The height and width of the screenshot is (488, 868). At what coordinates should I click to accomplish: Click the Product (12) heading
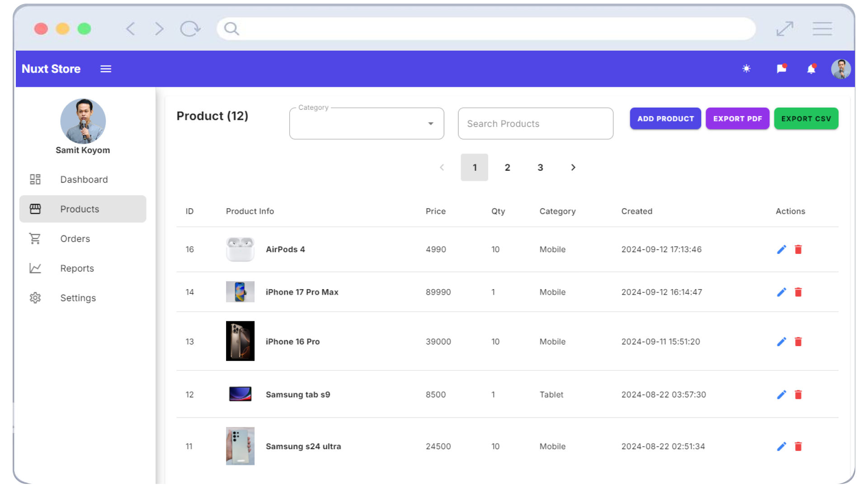tap(212, 116)
